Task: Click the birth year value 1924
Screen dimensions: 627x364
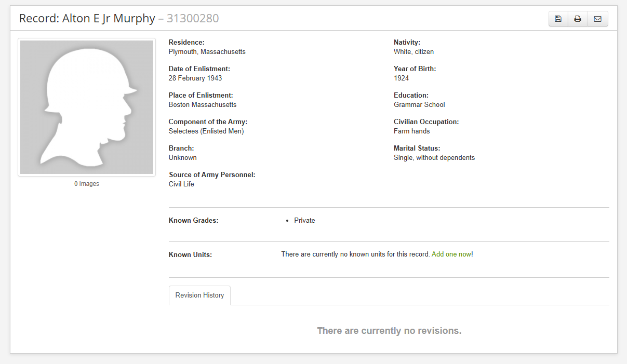Action: point(401,78)
